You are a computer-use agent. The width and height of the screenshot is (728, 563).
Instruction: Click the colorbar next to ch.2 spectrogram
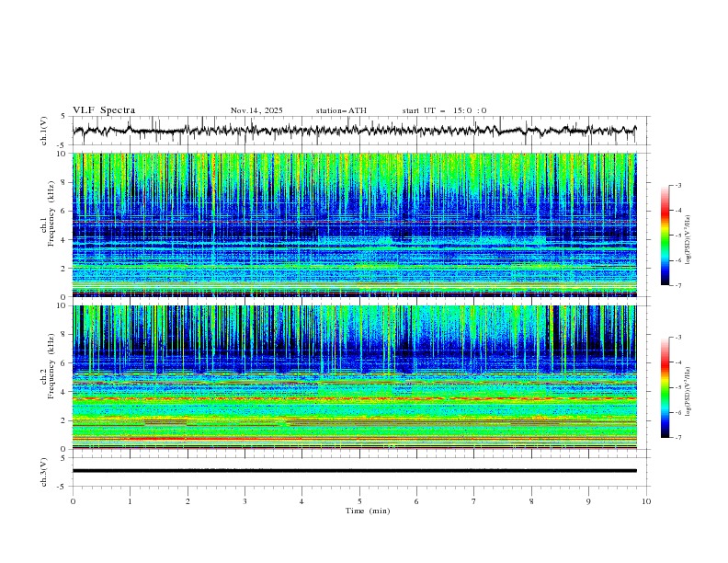(x=665, y=387)
